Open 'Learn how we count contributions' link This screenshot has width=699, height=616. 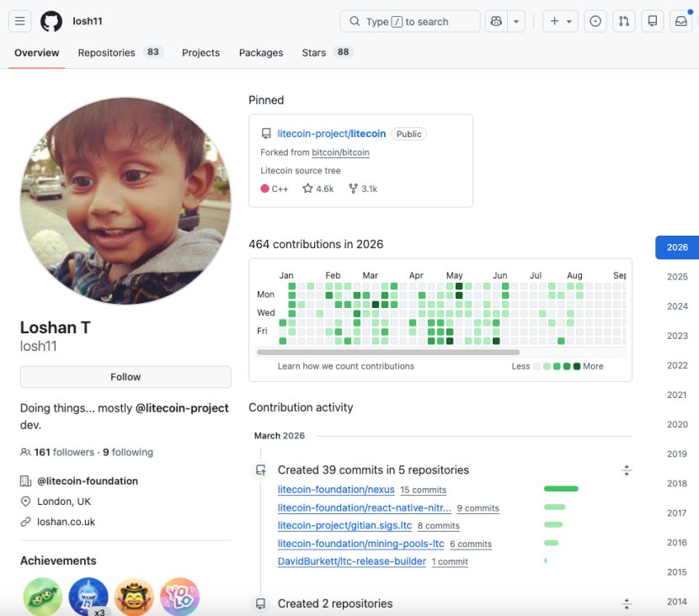pyautogui.click(x=345, y=366)
